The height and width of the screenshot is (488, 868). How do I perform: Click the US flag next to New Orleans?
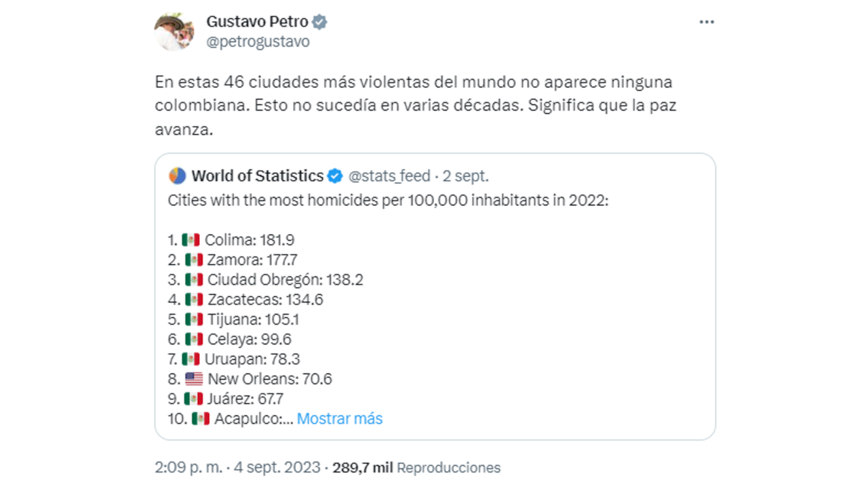point(194,379)
